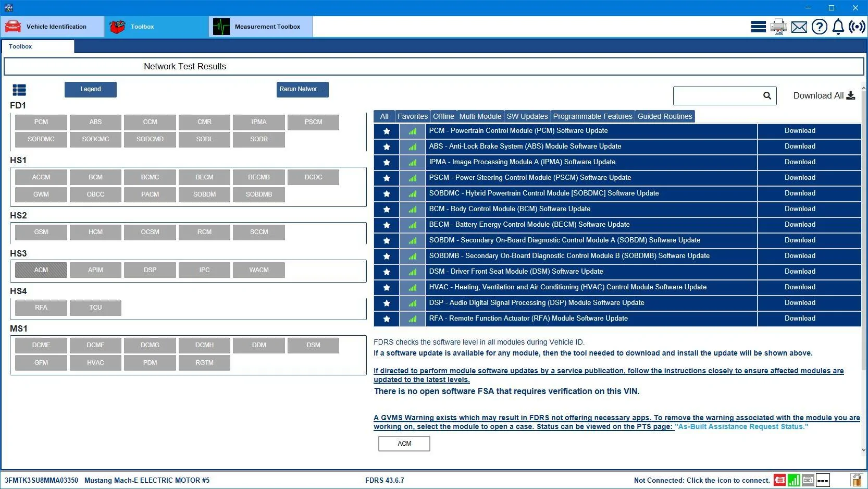The height and width of the screenshot is (489, 868).
Task: Click the help question mark icon
Action: [819, 27]
